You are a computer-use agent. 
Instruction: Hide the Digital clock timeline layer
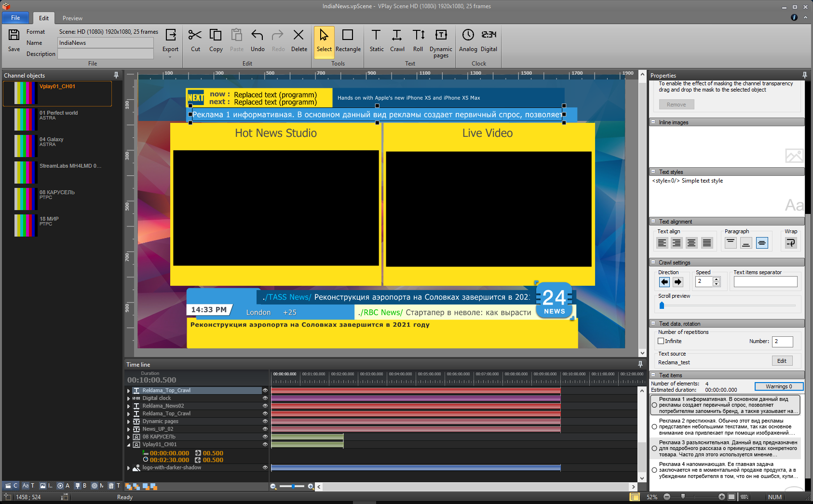[265, 398]
